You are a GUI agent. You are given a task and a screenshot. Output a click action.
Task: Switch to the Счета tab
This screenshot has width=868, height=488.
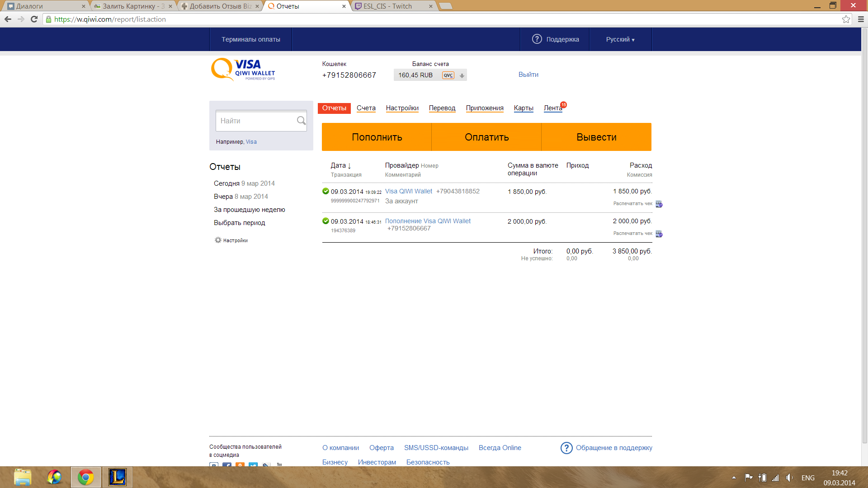tap(366, 108)
